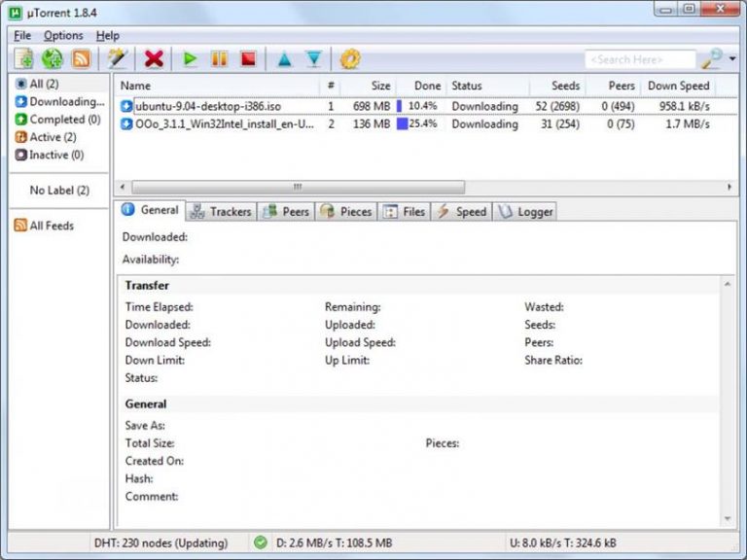Image resolution: width=747 pixels, height=560 pixels.
Task: Open the RSS feed toolbar icon
Action: tap(81, 59)
